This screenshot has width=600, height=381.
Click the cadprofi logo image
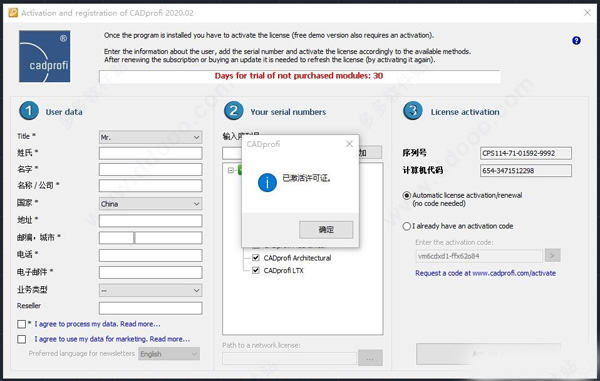[x=45, y=57]
